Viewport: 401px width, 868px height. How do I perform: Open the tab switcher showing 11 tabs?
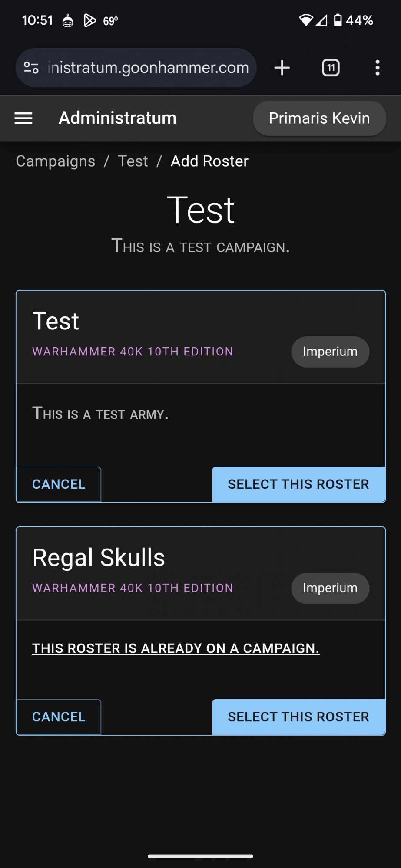point(330,68)
